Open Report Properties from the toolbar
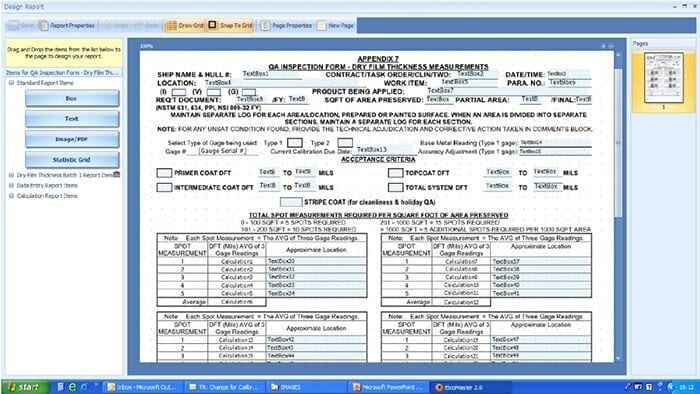The image size is (700, 394). point(67,26)
